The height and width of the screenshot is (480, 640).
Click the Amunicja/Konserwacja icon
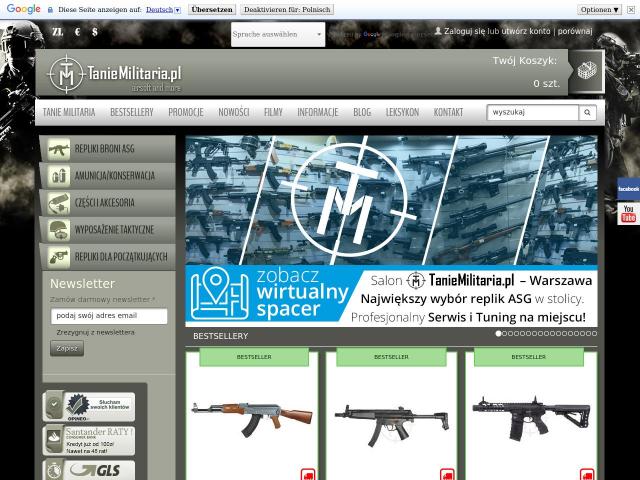coord(59,176)
